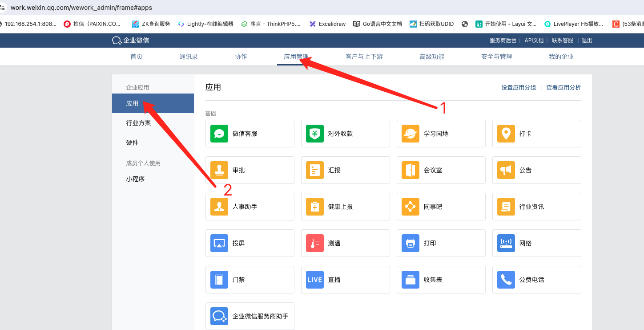Image resolution: width=644 pixels, height=330 pixels.
Task: Click the browser address bar URL
Action: (81, 8)
